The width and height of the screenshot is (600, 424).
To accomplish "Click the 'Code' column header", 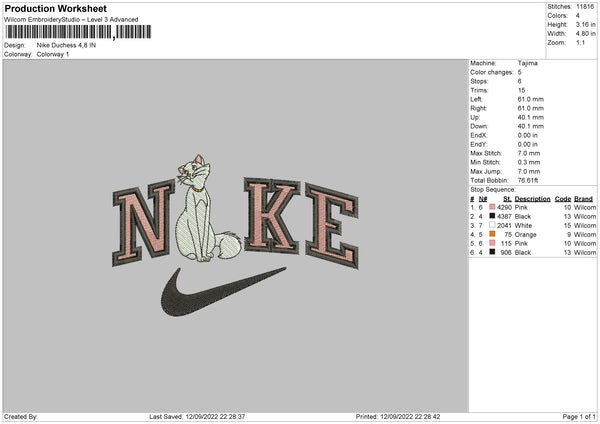I will (x=563, y=199).
